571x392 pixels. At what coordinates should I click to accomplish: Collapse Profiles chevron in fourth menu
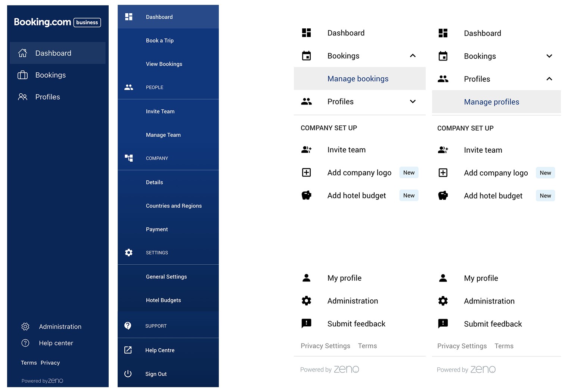point(549,79)
